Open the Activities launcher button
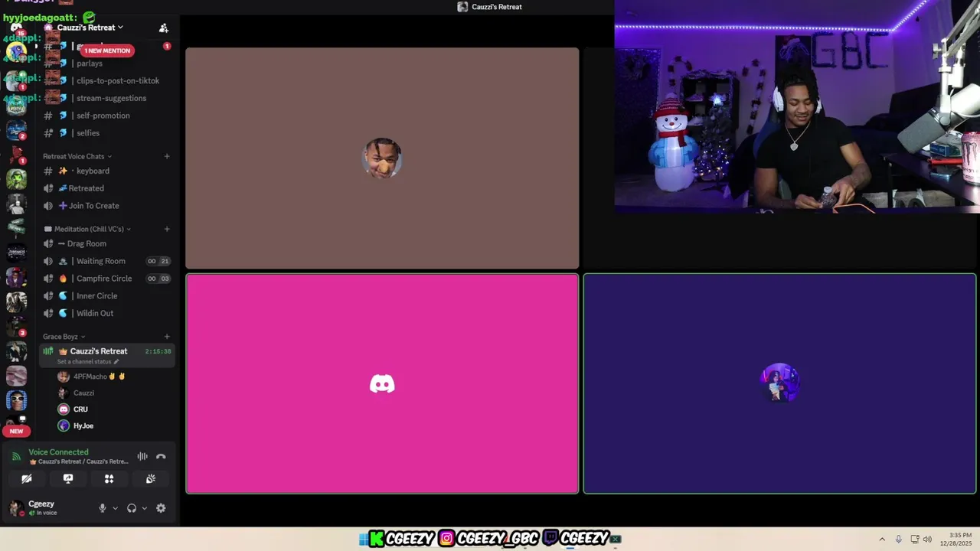The image size is (980, 551). click(x=109, y=478)
